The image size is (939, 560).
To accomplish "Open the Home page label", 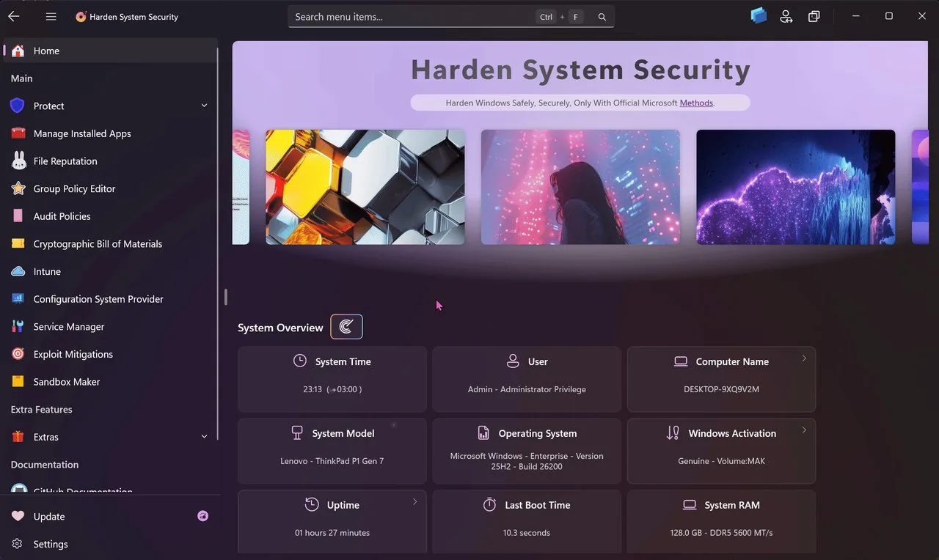I will (46, 51).
